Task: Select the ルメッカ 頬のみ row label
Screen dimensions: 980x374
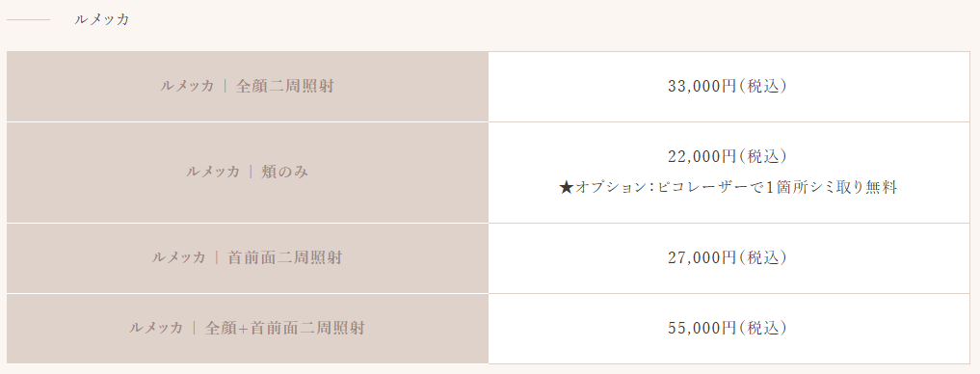Action: click(x=248, y=172)
